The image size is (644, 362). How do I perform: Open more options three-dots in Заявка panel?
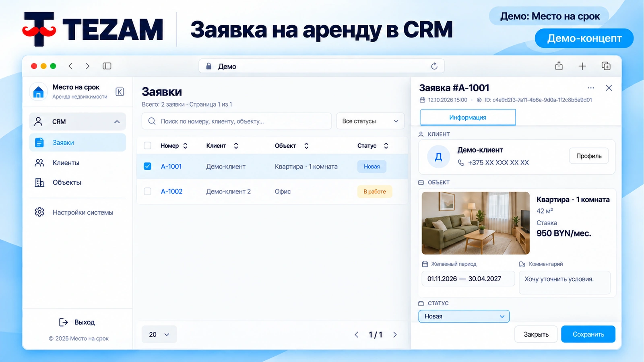pyautogui.click(x=590, y=88)
